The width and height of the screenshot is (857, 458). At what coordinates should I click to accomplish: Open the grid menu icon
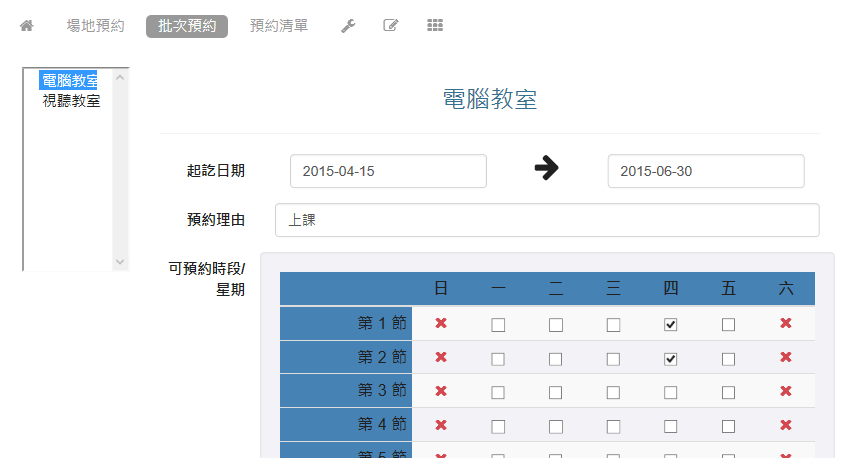pyautogui.click(x=435, y=26)
